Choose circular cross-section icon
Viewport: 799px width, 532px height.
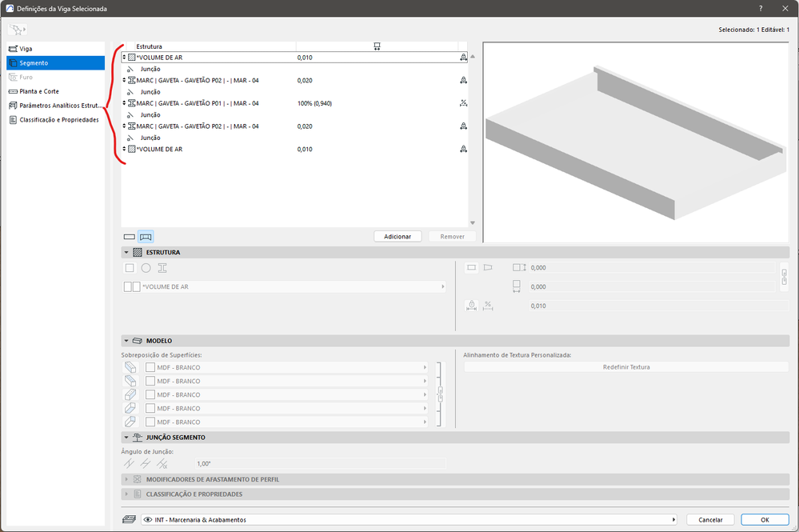(x=146, y=268)
